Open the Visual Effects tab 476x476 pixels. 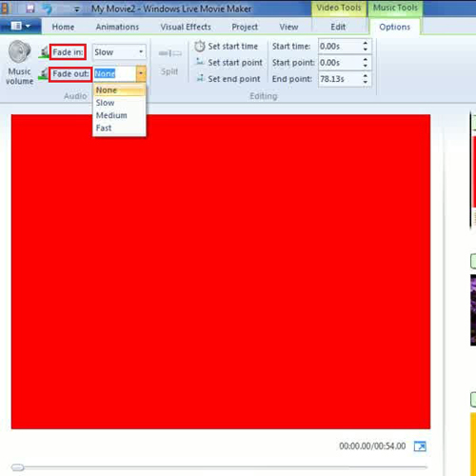point(186,27)
